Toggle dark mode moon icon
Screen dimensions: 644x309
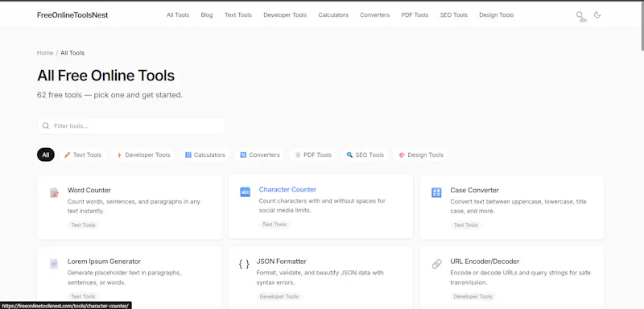tap(597, 14)
